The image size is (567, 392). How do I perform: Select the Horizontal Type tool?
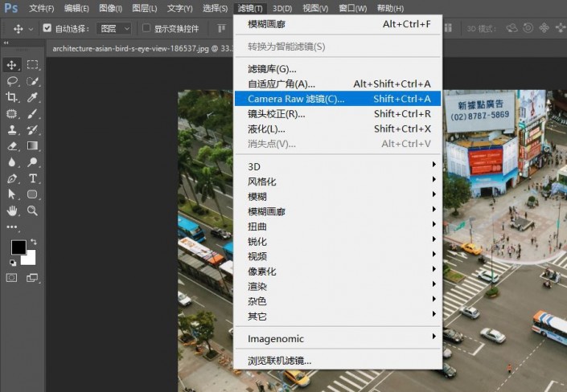32,178
